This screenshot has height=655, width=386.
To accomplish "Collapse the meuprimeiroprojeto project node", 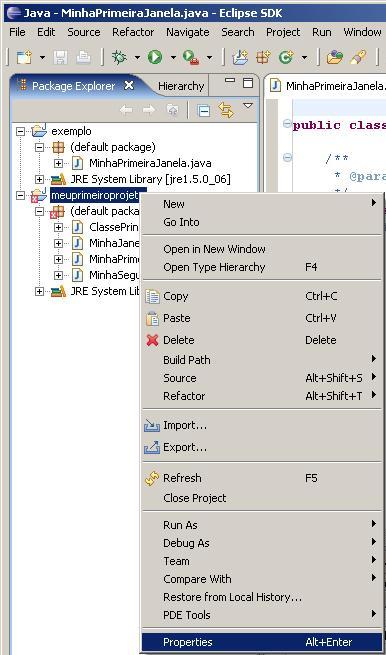I will point(20,195).
